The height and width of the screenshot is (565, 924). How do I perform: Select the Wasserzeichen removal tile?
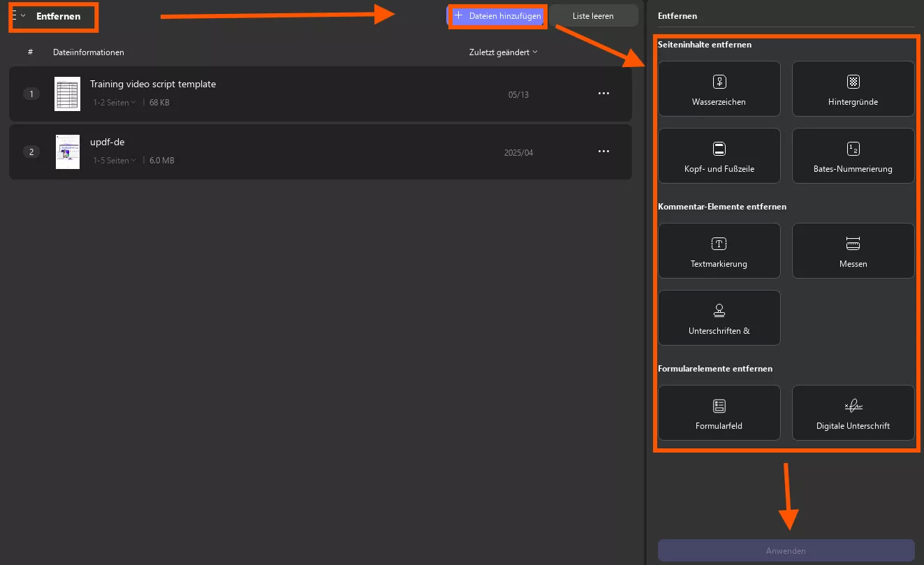[x=719, y=89]
